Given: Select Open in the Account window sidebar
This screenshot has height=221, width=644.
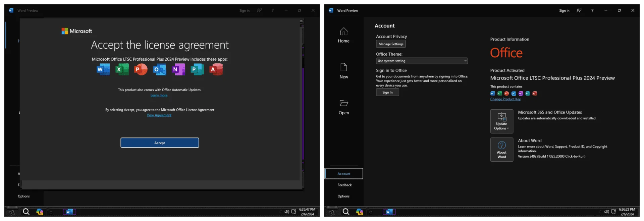Looking at the screenshot, I should 344,107.
